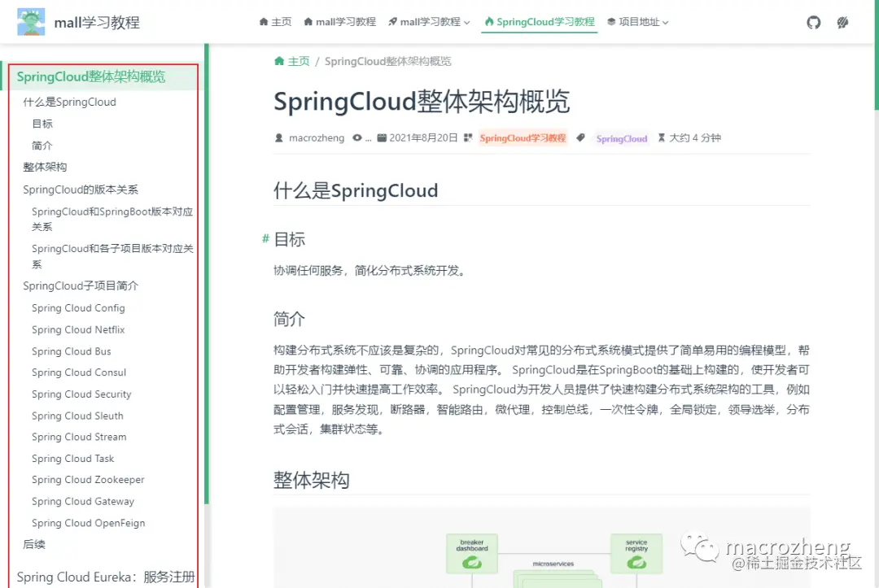Click the mall site logo image
The width and height of the screenshot is (879, 588).
31,22
